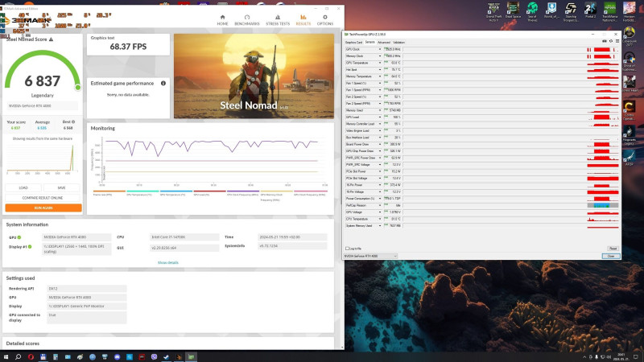The height and width of the screenshot is (362, 644).
Task: Click the Monitoring frequency line chart
Action: click(212, 160)
